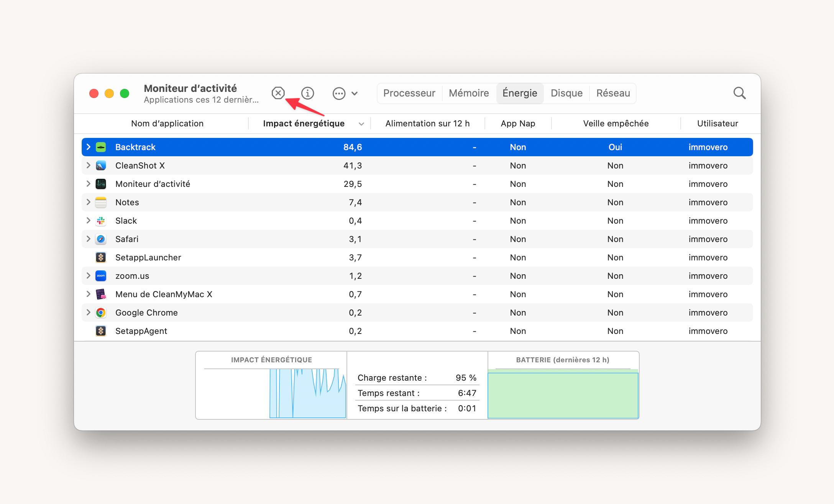Click the 'Oui' Veille empêchée value
Image resolution: width=834 pixels, height=504 pixels.
615,147
